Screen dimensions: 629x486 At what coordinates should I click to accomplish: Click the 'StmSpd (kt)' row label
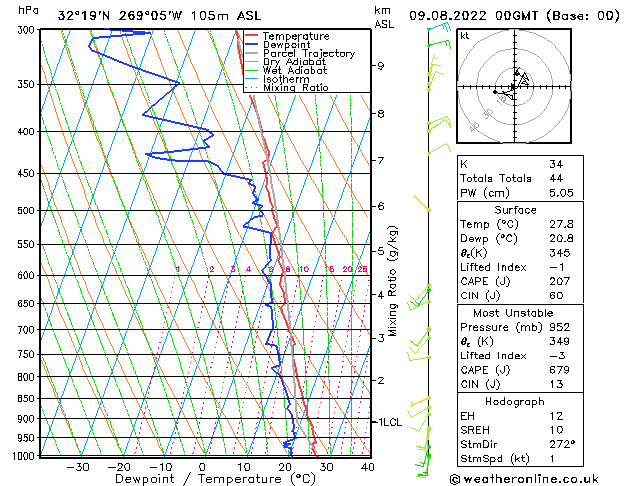pos(495,459)
